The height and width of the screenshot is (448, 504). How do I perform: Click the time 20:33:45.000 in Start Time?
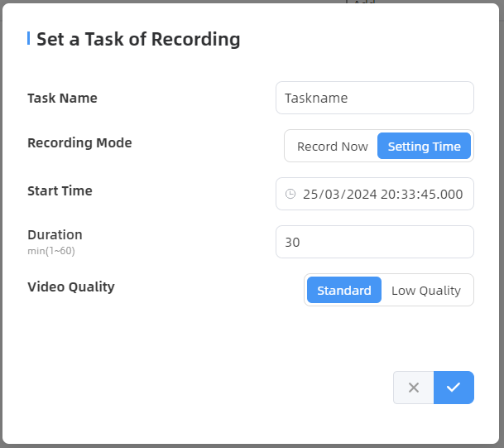422,194
